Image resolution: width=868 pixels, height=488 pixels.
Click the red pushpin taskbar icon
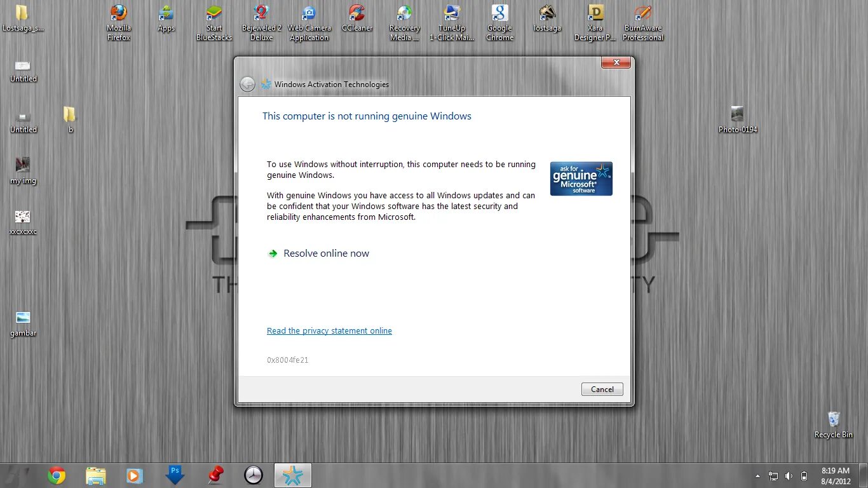click(215, 475)
